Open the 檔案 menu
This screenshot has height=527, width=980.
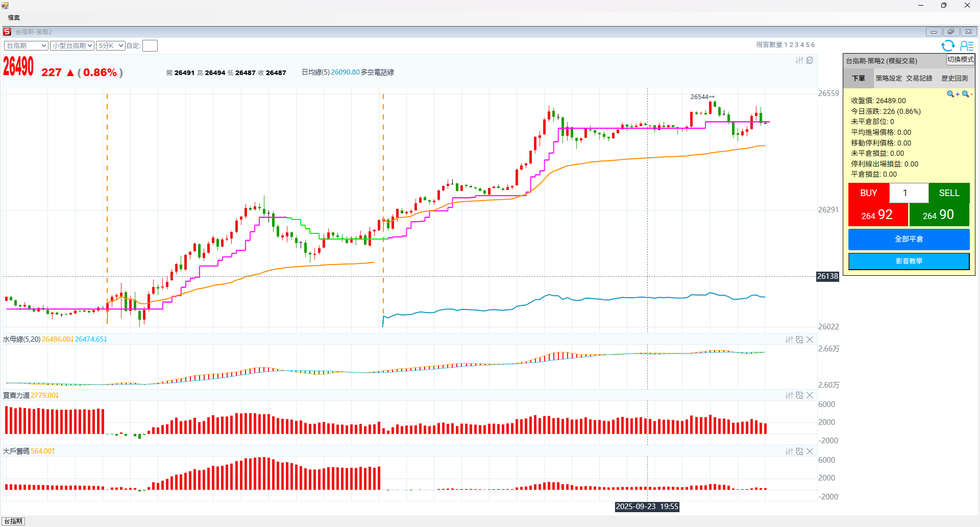[14, 18]
